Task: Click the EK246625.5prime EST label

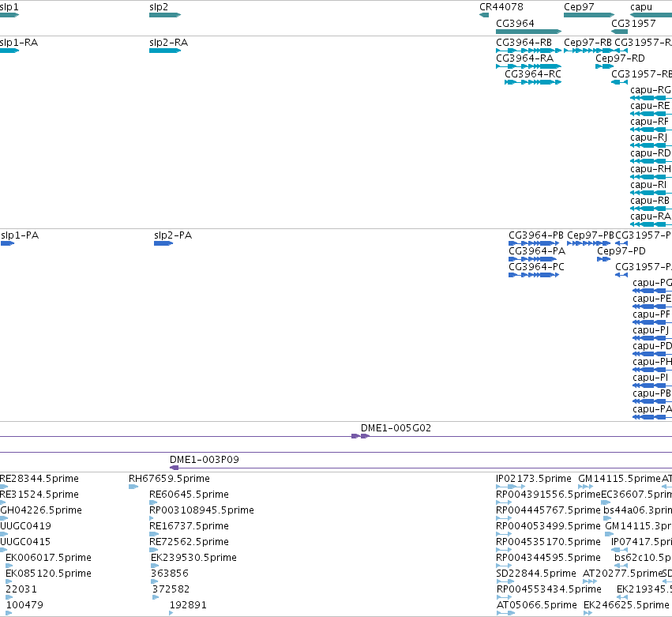Action: click(626, 605)
